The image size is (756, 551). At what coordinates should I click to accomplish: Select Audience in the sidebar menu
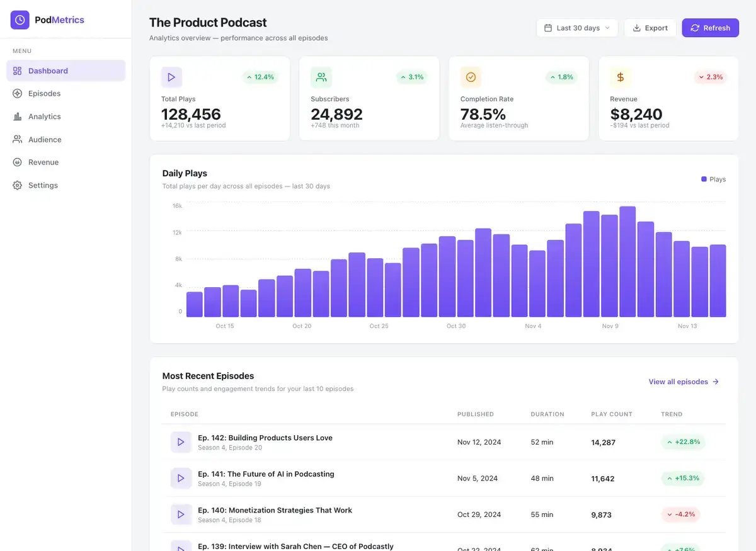66,140
